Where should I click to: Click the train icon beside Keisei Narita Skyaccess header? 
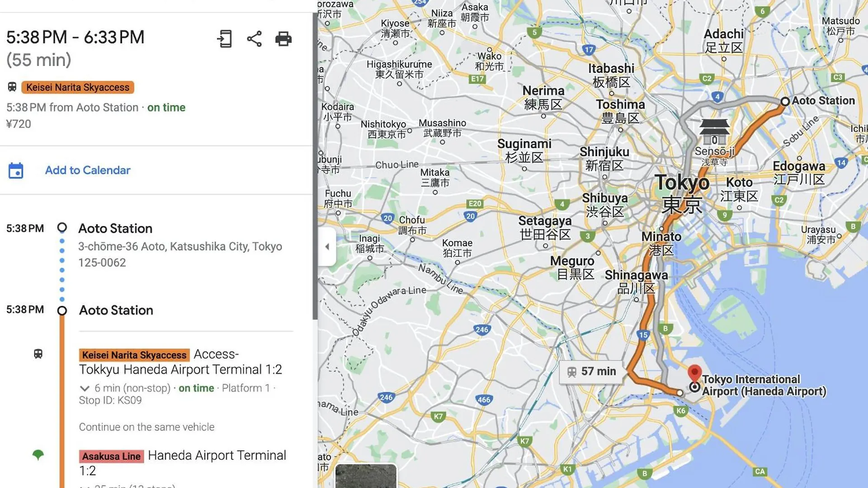pos(12,87)
